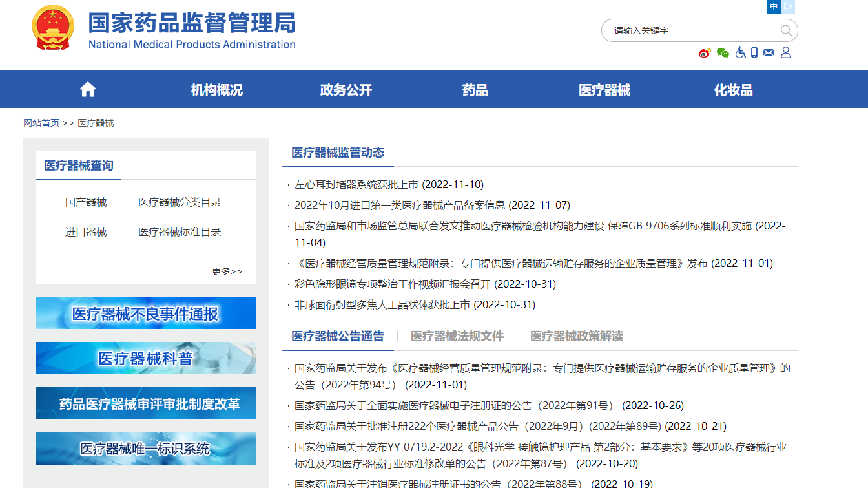Click the home icon in navigation bar
868x488 pixels.
(88, 90)
